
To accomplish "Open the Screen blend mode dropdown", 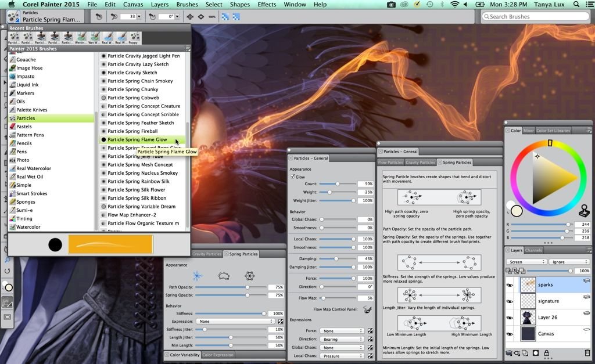I will [526, 261].
